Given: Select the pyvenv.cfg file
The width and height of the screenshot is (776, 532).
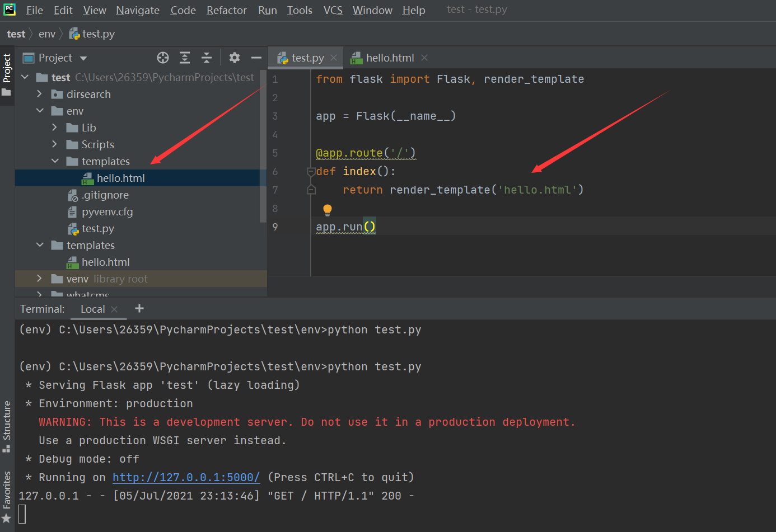Looking at the screenshot, I should 107,211.
